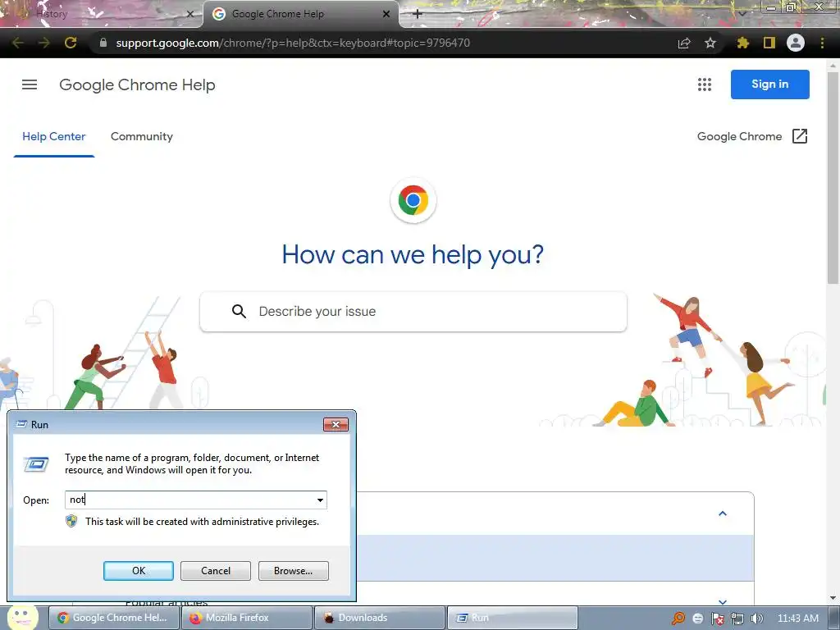Screen dimensions: 840x630
Task: Close the History tab
Action: click(189, 14)
